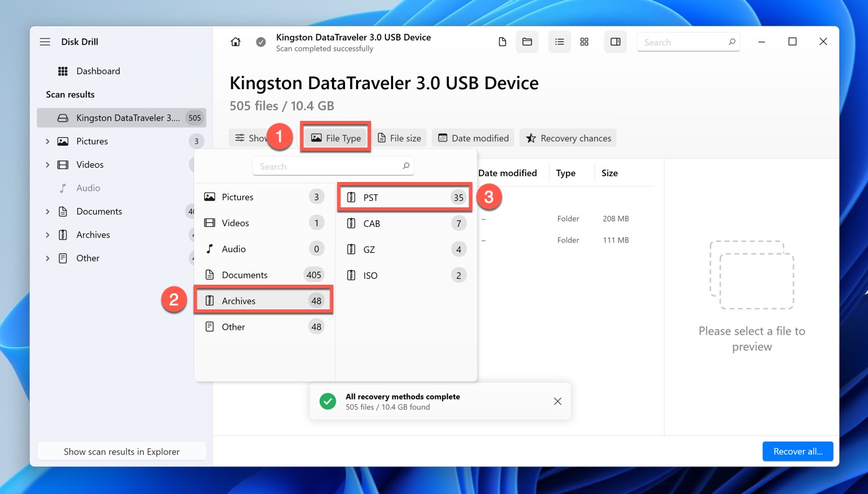Dismiss the recovery complete notification
Viewport: 868px width, 494px height.
(x=557, y=401)
